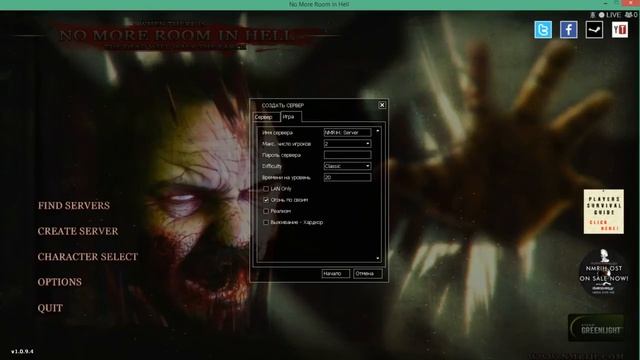Click the No More Room in Hell title bar

pyautogui.click(x=319, y=4)
